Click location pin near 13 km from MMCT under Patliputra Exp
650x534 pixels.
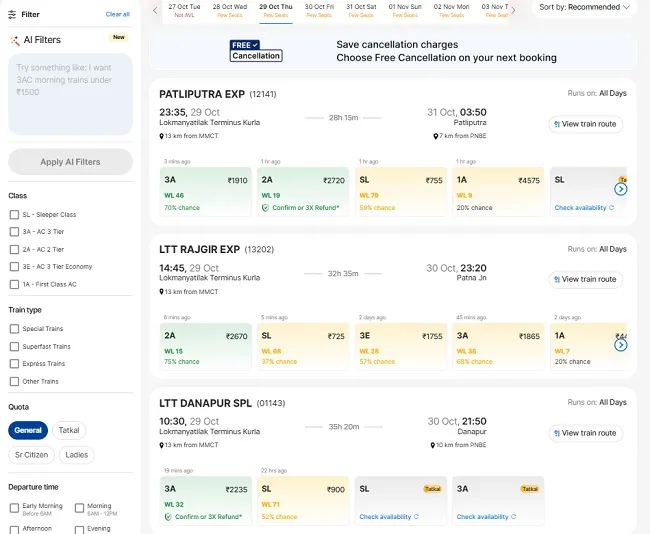[x=162, y=136]
